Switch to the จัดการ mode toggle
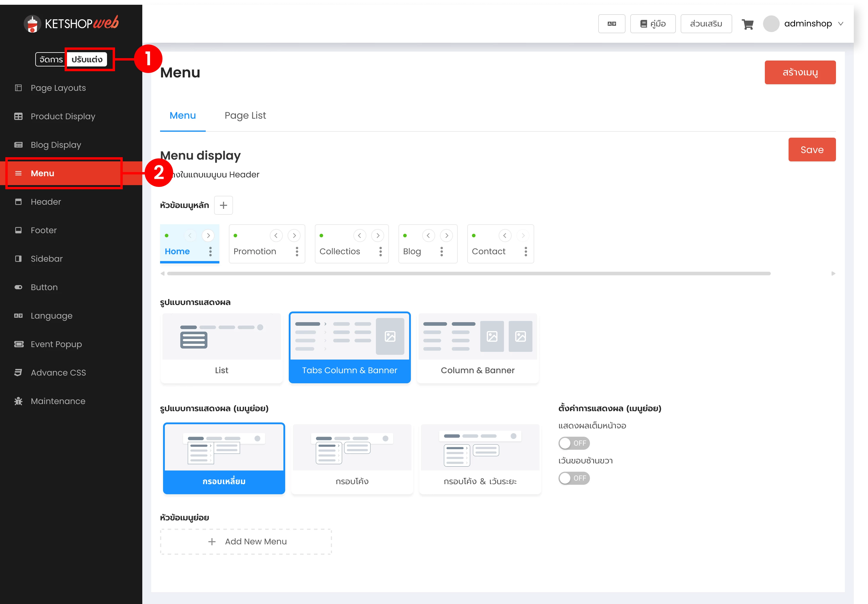 (x=51, y=59)
